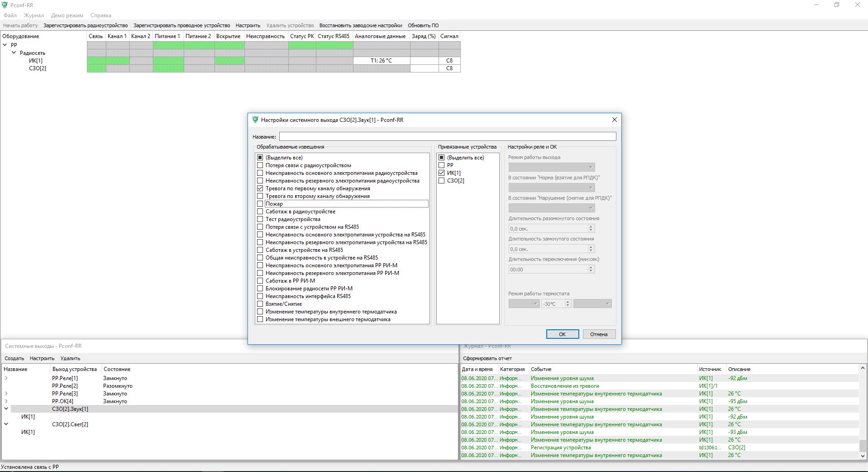This screenshot has height=472, width=868.
Task: Collapse the СЗО[2].Звук[1] output row
Action: click(x=6, y=409)
